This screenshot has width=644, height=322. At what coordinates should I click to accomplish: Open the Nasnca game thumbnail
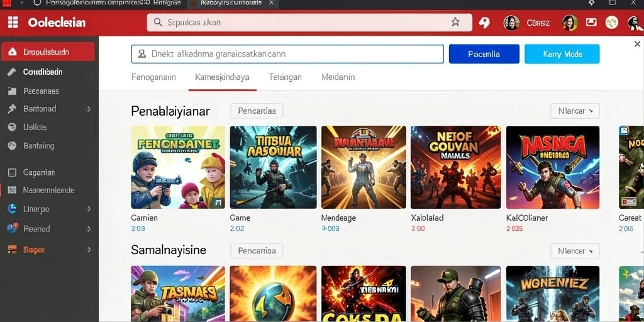[552, 167]
